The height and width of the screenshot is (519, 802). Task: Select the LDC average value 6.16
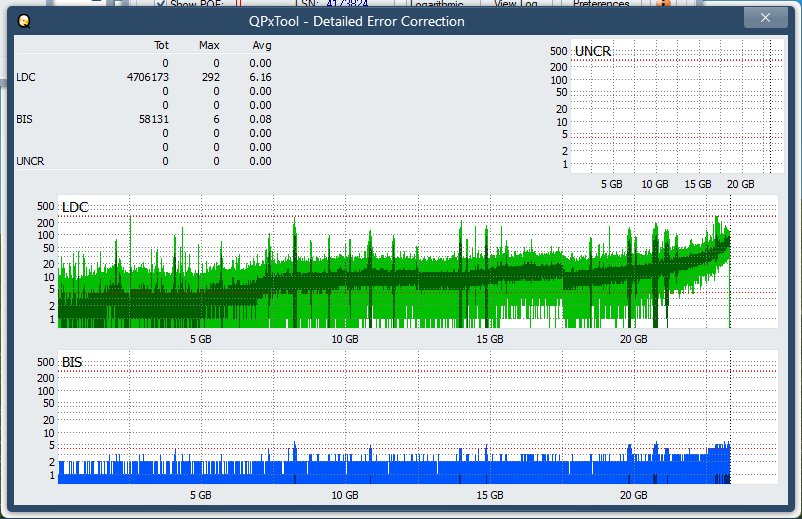[260, 77]
